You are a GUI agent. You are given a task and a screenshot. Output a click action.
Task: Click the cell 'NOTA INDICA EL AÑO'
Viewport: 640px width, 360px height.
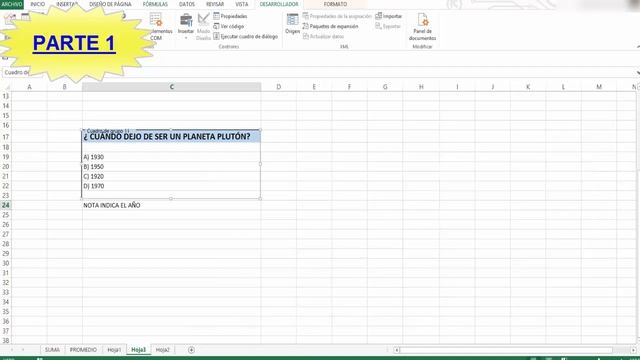(171, 205)
